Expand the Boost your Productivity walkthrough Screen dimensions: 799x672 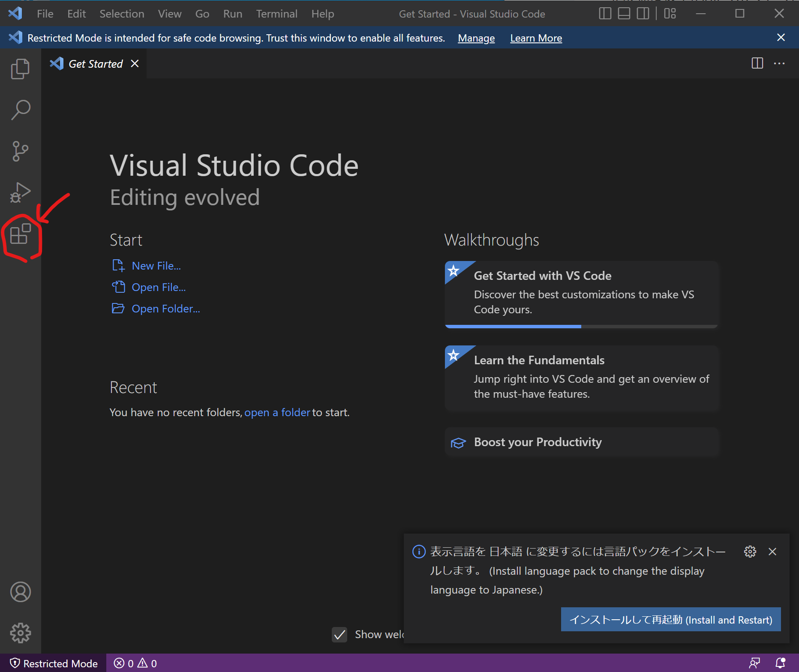[538, 442]
